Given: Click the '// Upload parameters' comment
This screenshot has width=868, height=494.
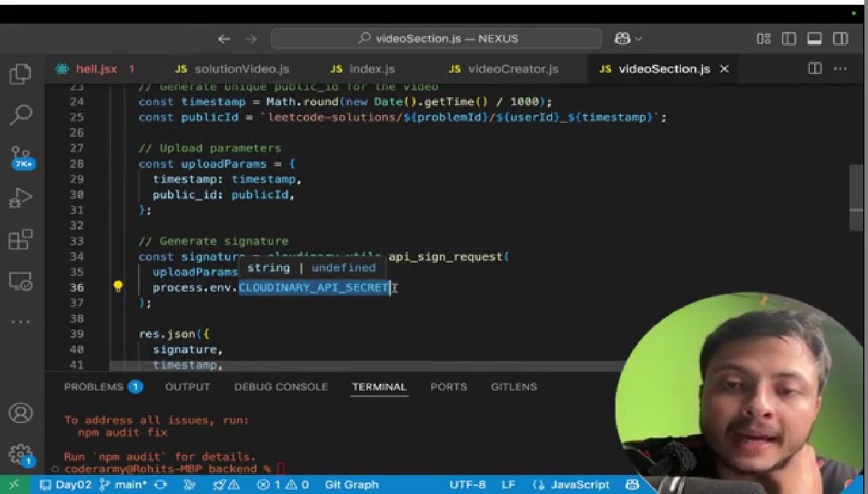Looking at the screenshot, I should point(209,148).
